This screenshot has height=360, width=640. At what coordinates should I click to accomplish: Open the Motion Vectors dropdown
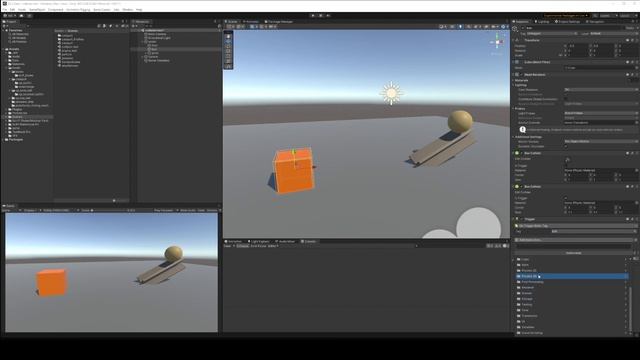click(600, 142)
